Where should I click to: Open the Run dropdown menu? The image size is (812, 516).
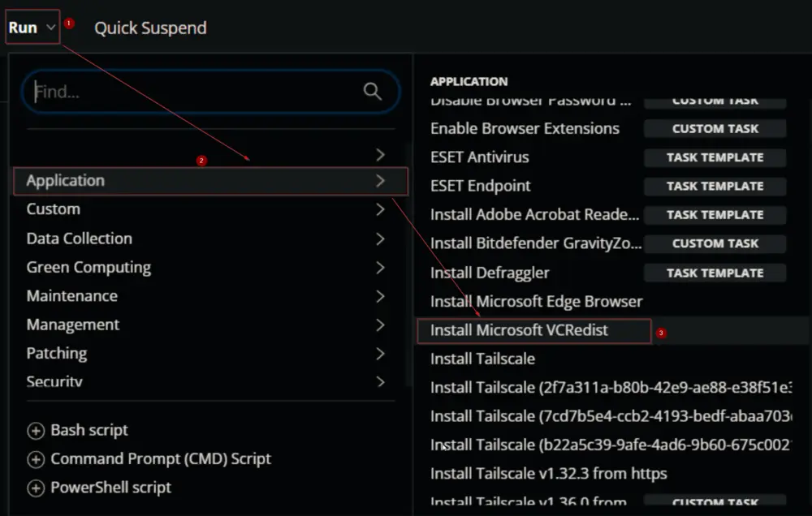coord(32,28)
